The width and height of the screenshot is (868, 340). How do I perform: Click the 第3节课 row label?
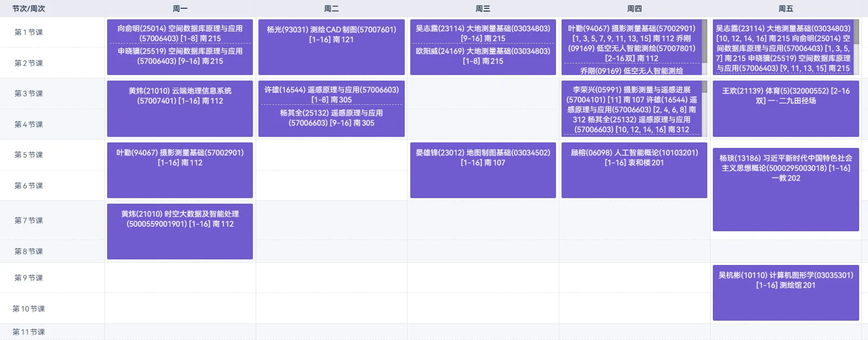(29, 93)
